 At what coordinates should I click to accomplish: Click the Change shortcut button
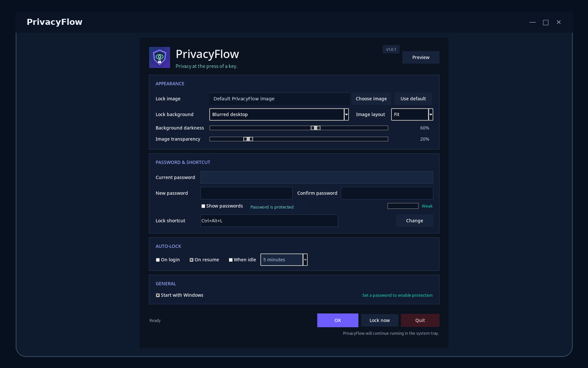coord(414,221)
